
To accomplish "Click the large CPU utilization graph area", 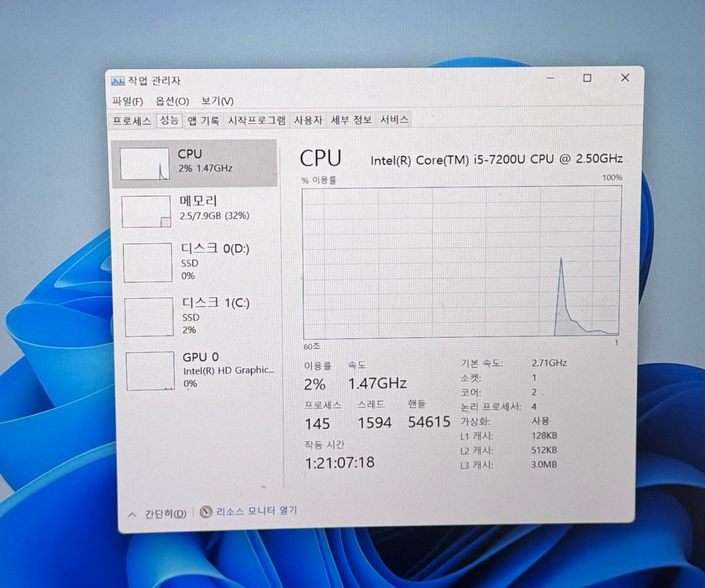I will (x=463, y=263).
